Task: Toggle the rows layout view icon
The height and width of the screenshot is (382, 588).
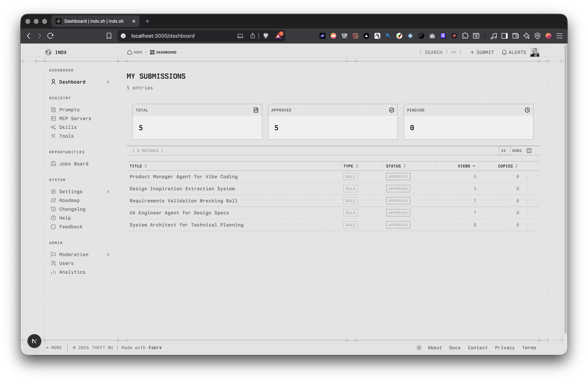Action: [529, 150]
